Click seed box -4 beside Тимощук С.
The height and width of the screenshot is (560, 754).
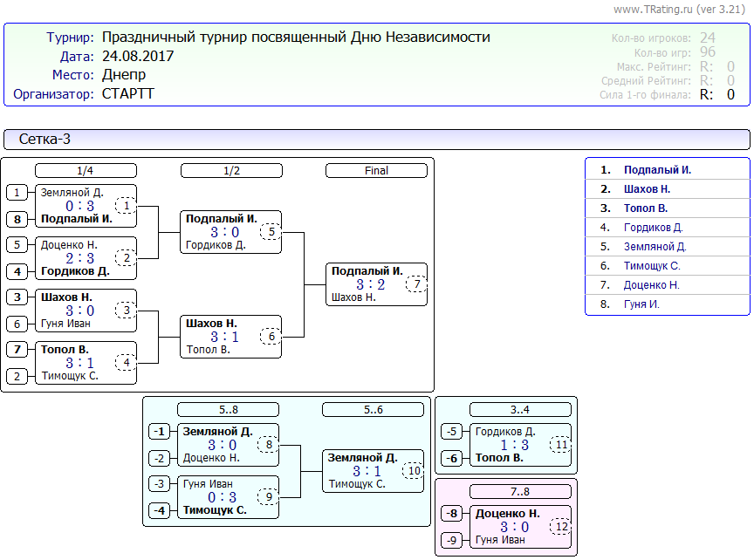click(x=159, y=511)
